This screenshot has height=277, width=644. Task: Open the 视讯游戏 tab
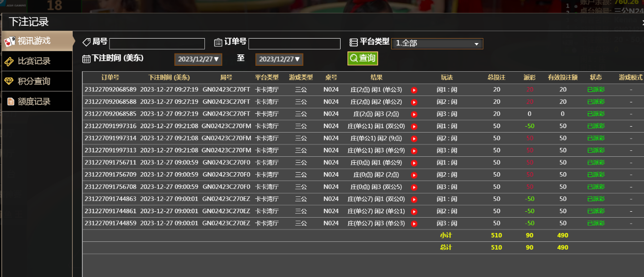coord(37,41)
